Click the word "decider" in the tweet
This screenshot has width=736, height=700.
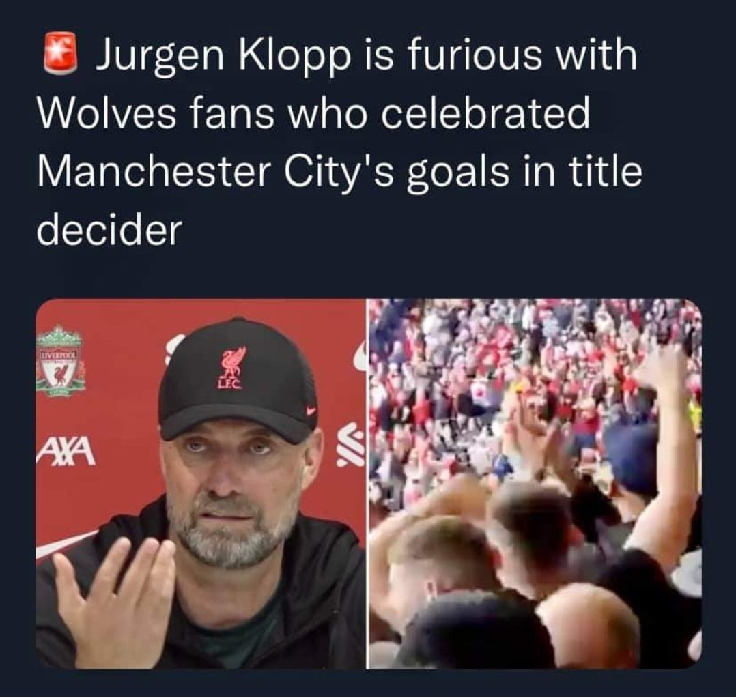[109, 230]
